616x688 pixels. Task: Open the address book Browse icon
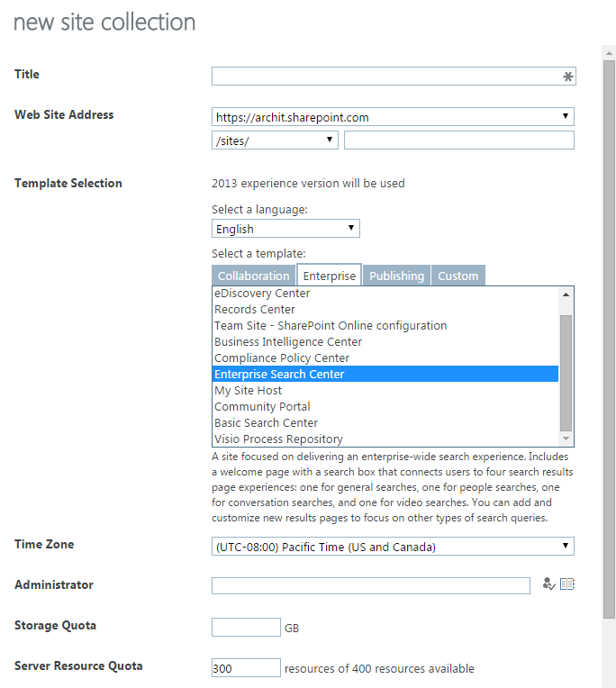pyautogui.click(x=566, y=584)
